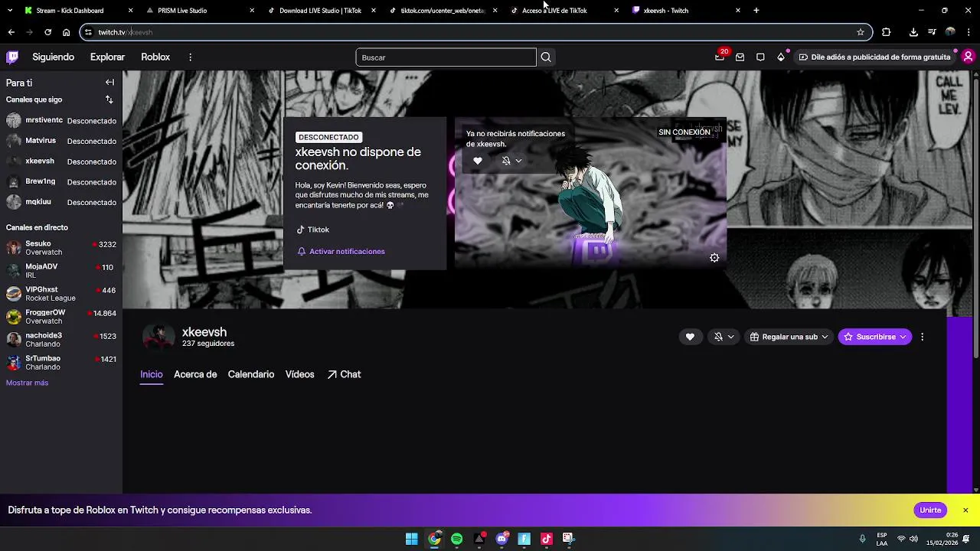This screenshot has width=980, height=551.
Task: Select the Inicio channel tab
Action: point(152,374)
